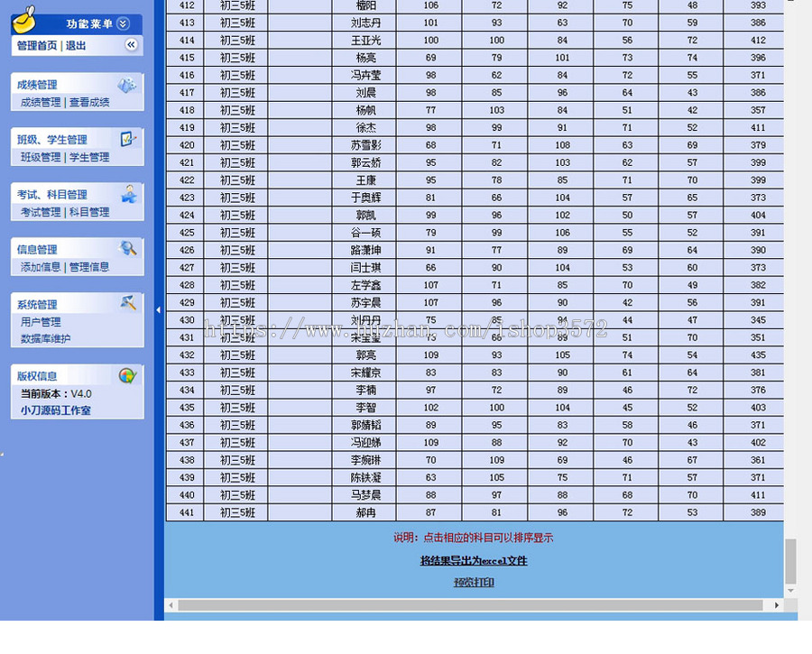The height and width of the screenshot is (654, 812).
Task: Open 管理信息 information management
Action: (89, 267)
